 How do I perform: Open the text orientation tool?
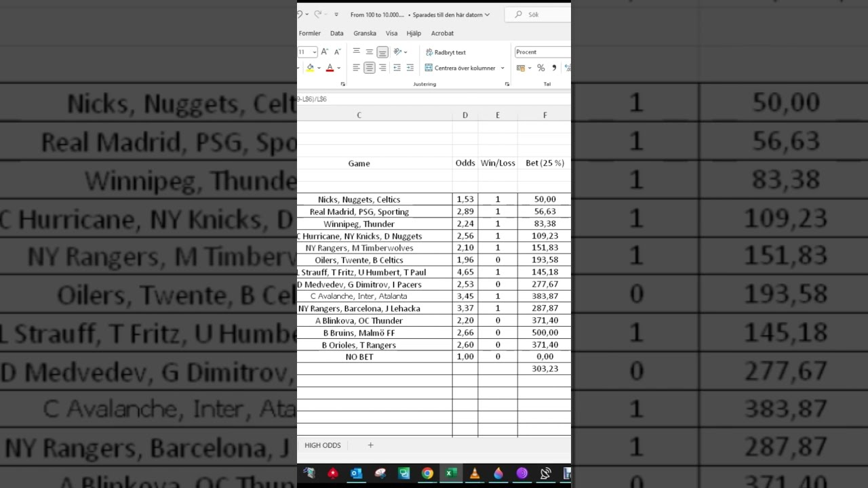point(397,52)
